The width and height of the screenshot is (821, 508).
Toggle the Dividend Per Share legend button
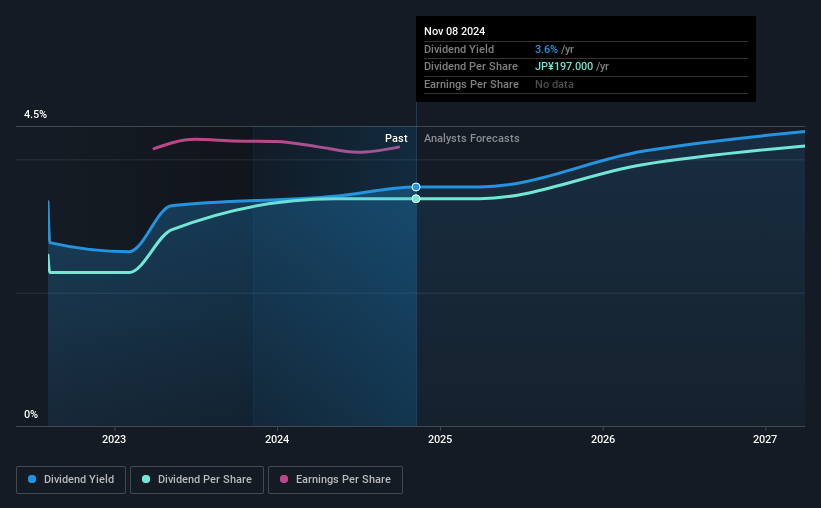(x=197, y=480)
